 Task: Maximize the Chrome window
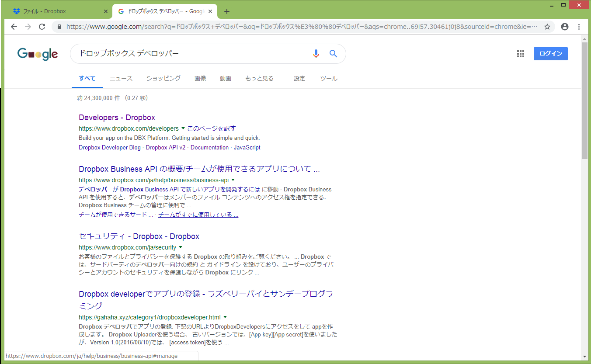coord(563,4)
